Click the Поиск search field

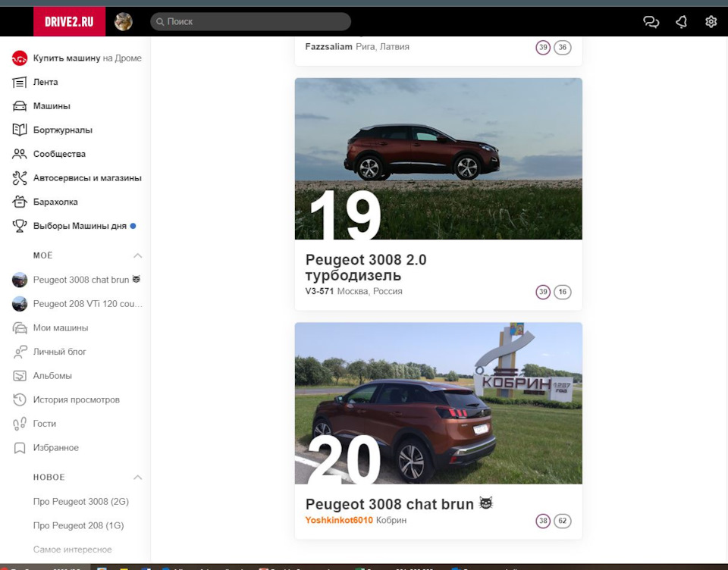(251, 21)
